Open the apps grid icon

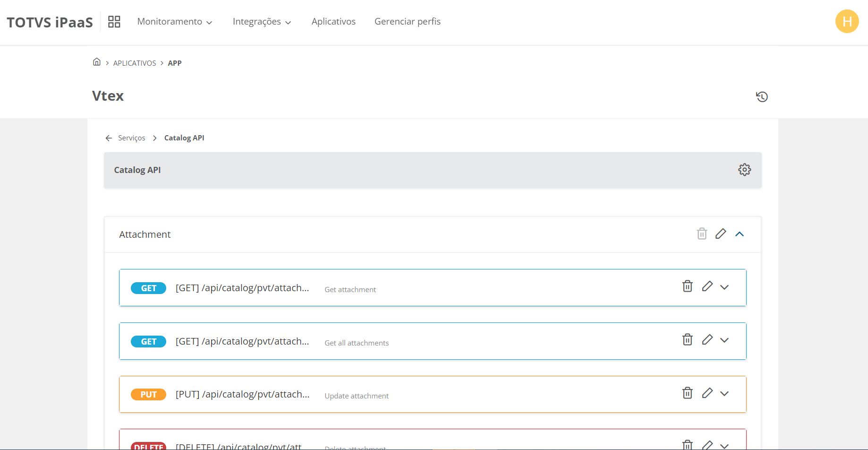[x=114, y=22]
